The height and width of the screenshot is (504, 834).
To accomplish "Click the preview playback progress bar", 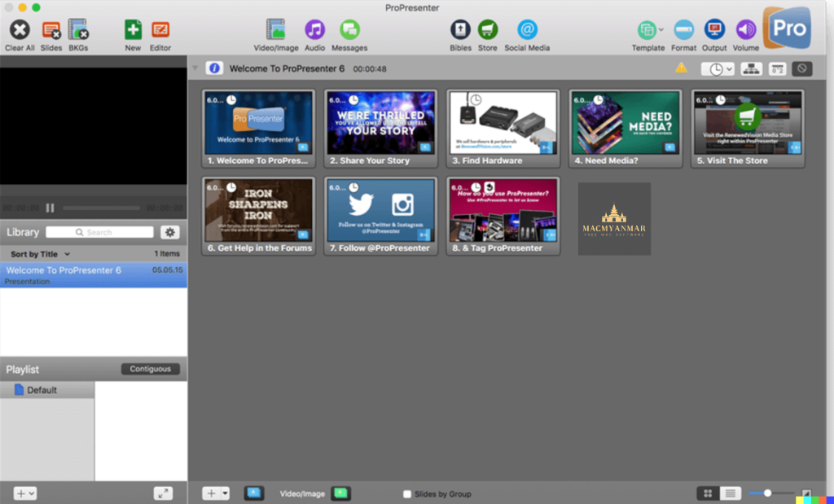I will coord(101,208).
